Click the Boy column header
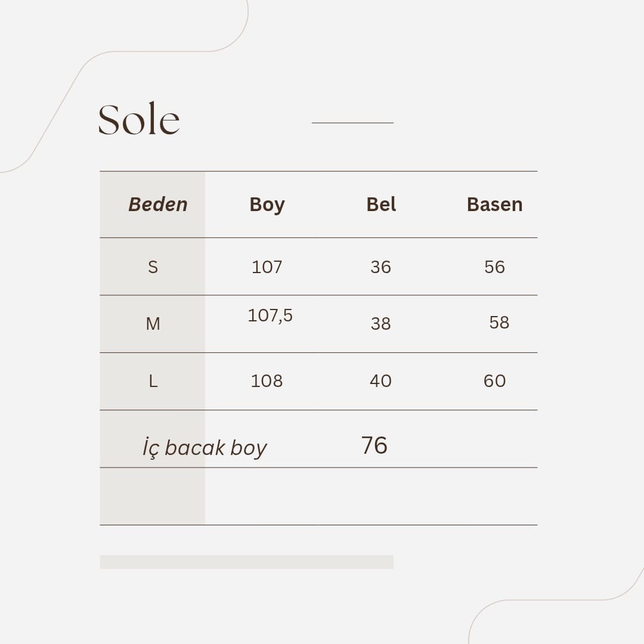Image resolution: width=644 pixels, height=644 pixels. [x=267, y=205]
